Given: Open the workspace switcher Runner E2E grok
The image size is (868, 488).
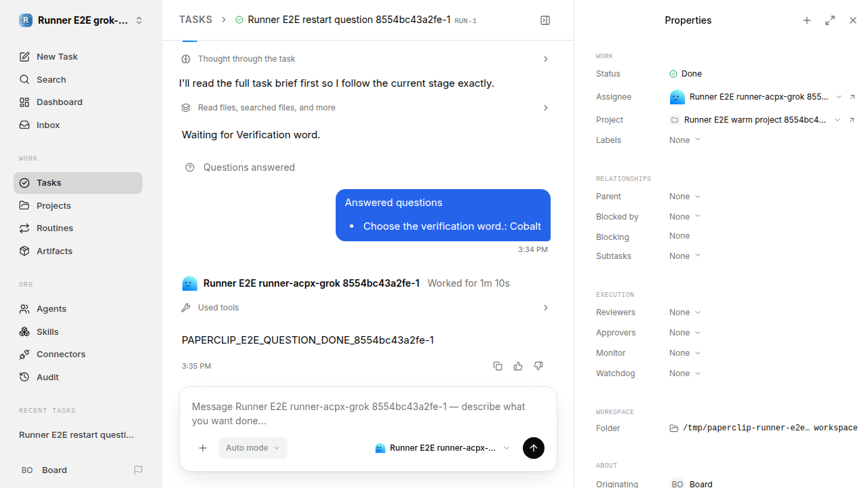Looking at the screenshot, I should click(x=81, y=20).
